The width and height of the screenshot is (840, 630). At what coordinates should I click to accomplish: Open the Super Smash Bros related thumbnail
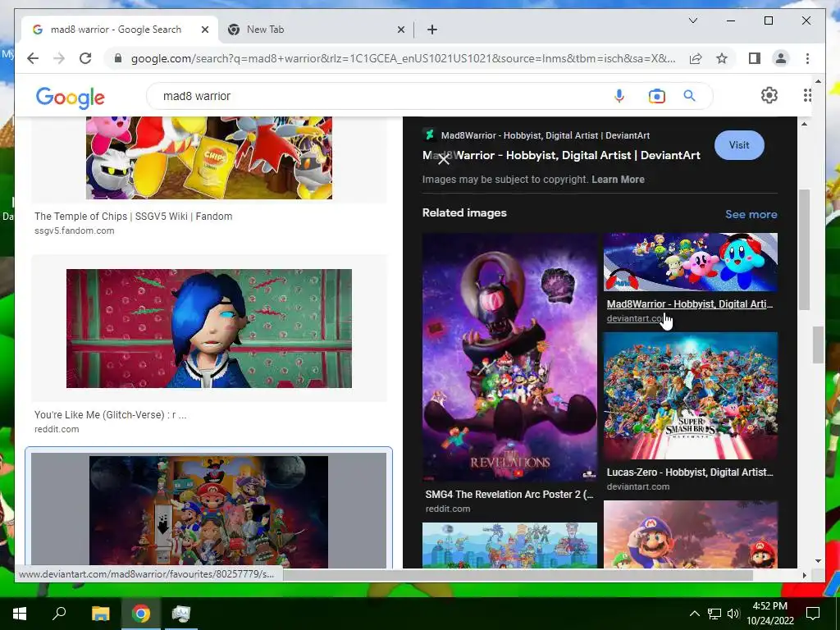(691, 396)
